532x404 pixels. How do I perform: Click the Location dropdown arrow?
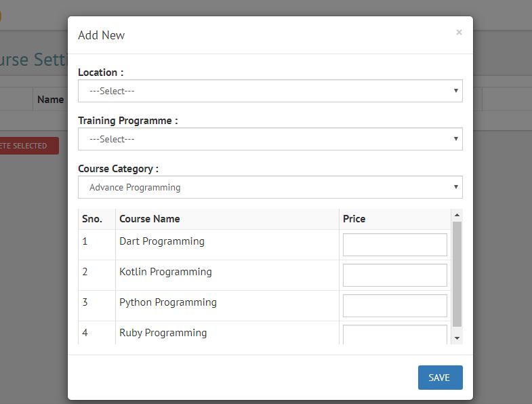455,91
